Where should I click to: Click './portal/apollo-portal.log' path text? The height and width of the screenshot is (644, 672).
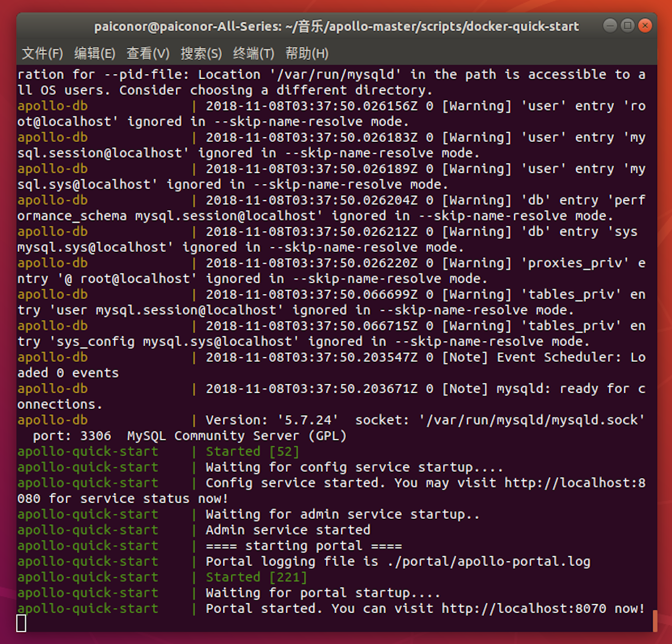(x=489, y=562)
